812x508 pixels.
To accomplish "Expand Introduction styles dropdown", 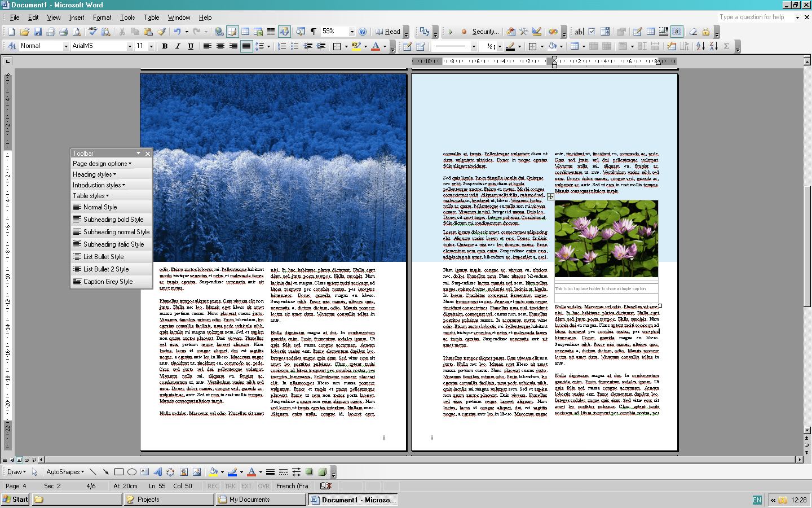I will [99, 185].
